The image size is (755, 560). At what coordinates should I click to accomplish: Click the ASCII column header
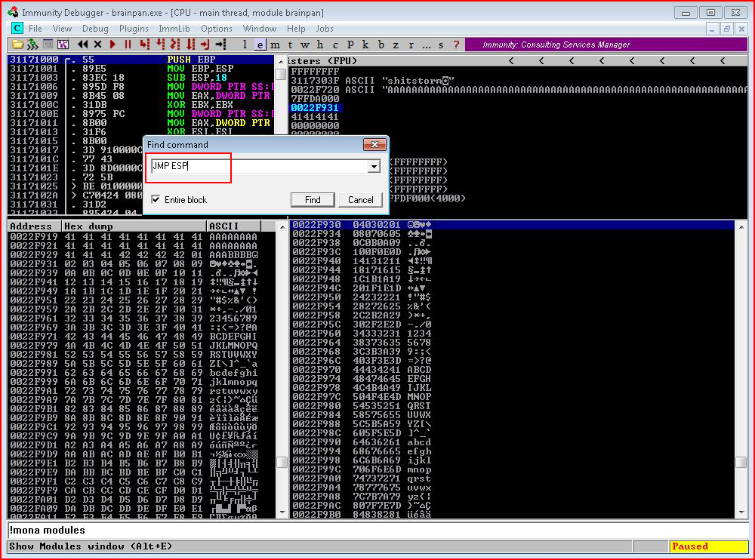tap(234, 226)
